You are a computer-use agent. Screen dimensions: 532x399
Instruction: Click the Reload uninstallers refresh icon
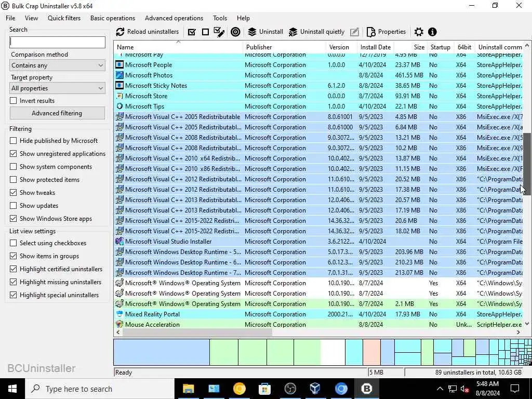pos(120,32)
